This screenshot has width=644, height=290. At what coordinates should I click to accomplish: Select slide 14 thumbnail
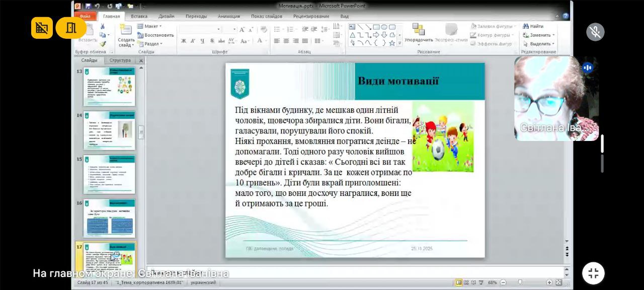coord(109,130)
